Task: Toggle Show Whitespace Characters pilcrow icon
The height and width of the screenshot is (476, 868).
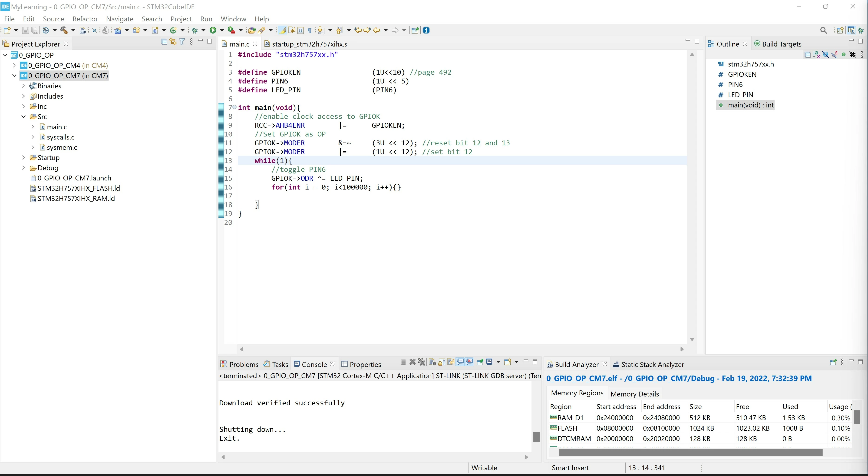Action: (x=310, y=30)
